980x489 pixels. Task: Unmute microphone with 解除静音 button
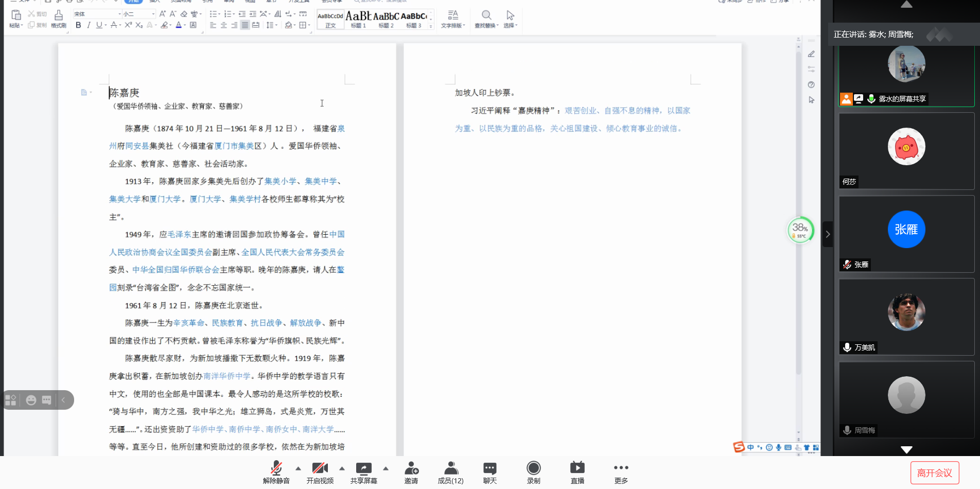pyautogui.click(x=276, y=472)
